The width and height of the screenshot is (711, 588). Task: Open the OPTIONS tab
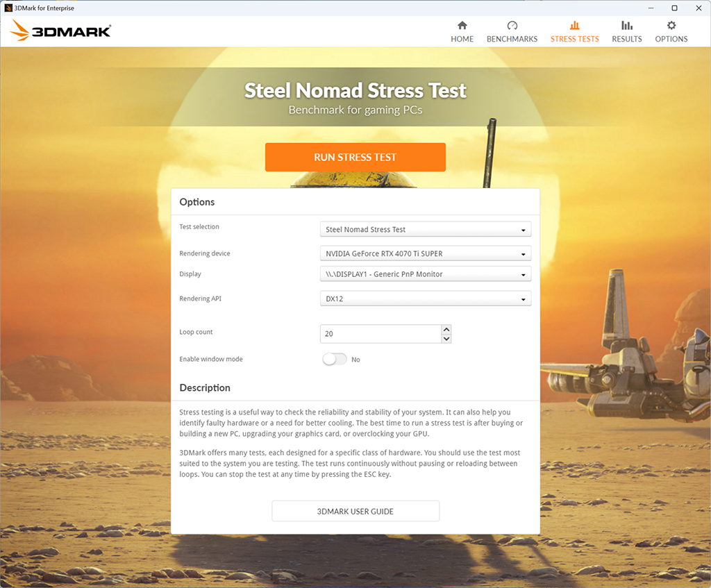671,32
